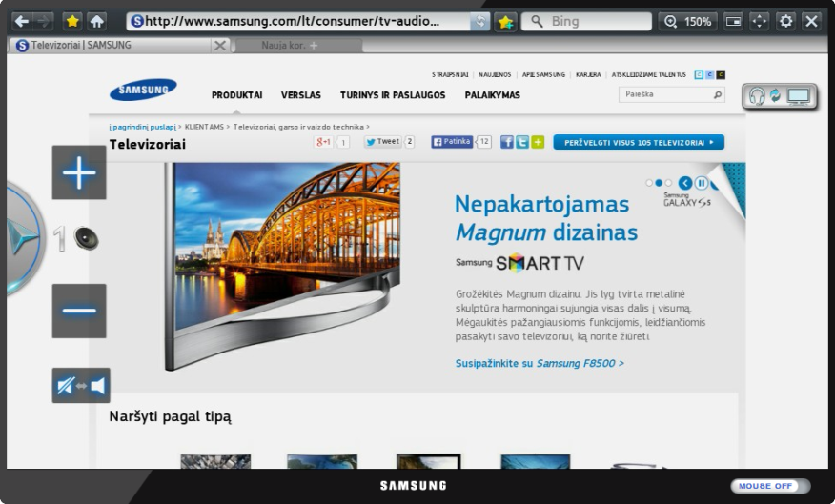Open the VERSLAS menu
The width and height of the screenshot is (835, 504).
301,95
